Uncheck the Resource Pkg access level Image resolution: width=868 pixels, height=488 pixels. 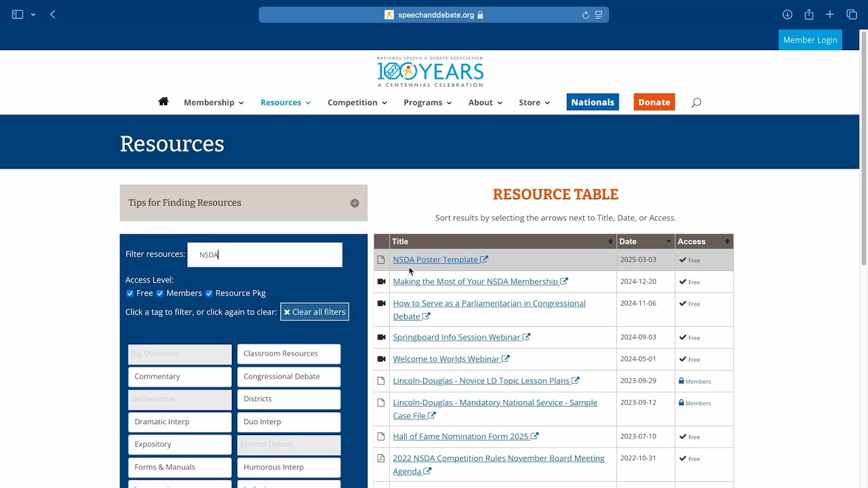[209, 293]
